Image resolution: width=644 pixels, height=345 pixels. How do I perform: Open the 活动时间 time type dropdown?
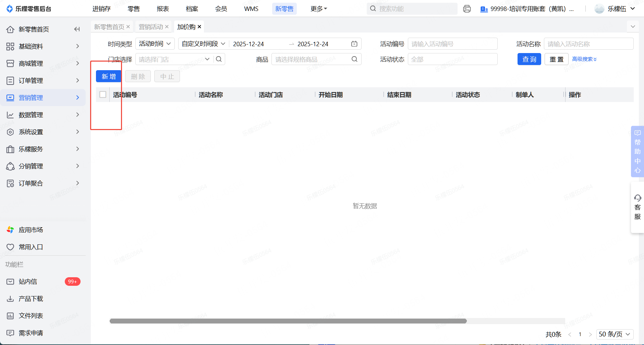[x=155, y=44]
